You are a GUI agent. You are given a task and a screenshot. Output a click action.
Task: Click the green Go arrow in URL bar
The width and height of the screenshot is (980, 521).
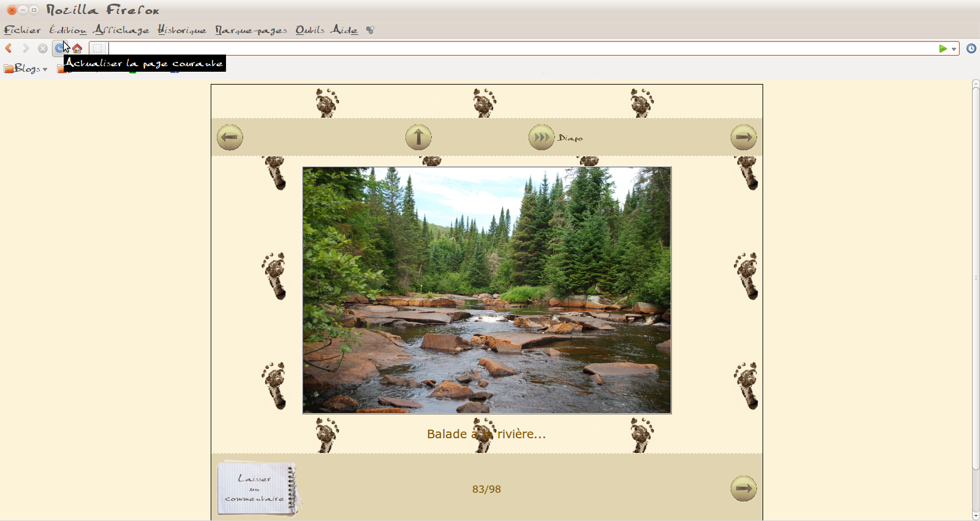(x=943, y=48)
